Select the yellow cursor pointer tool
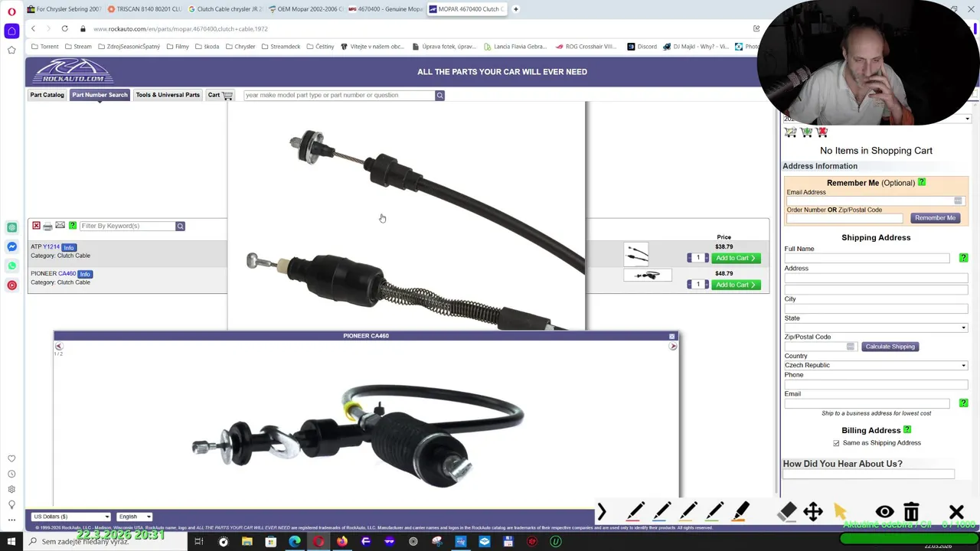This screenshot has height=551, width=980. (x=840, y=512)
